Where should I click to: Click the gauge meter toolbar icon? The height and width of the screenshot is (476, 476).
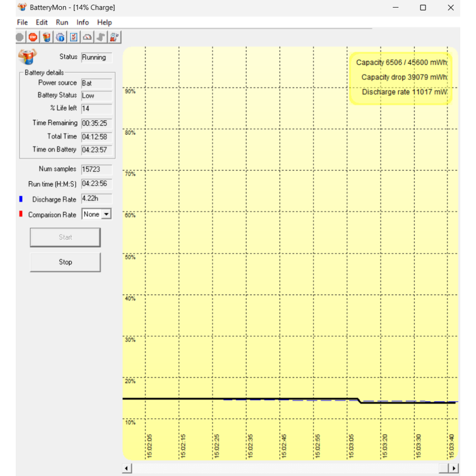(88, 37)
